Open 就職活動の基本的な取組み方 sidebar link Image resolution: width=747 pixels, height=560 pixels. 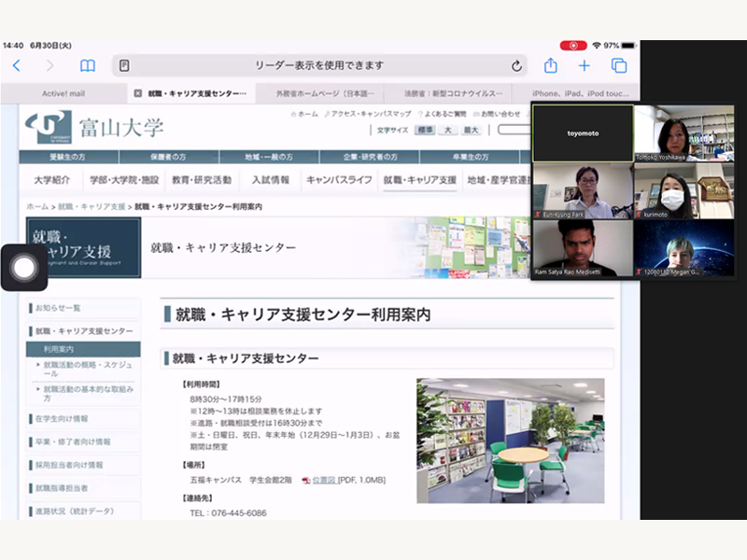click(x=88, y=393)
